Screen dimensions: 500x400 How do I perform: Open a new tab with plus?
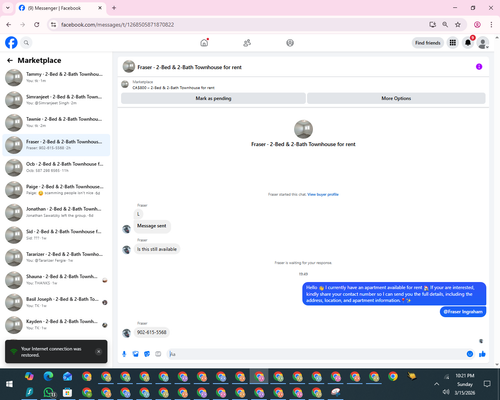(x=114, y=8)
